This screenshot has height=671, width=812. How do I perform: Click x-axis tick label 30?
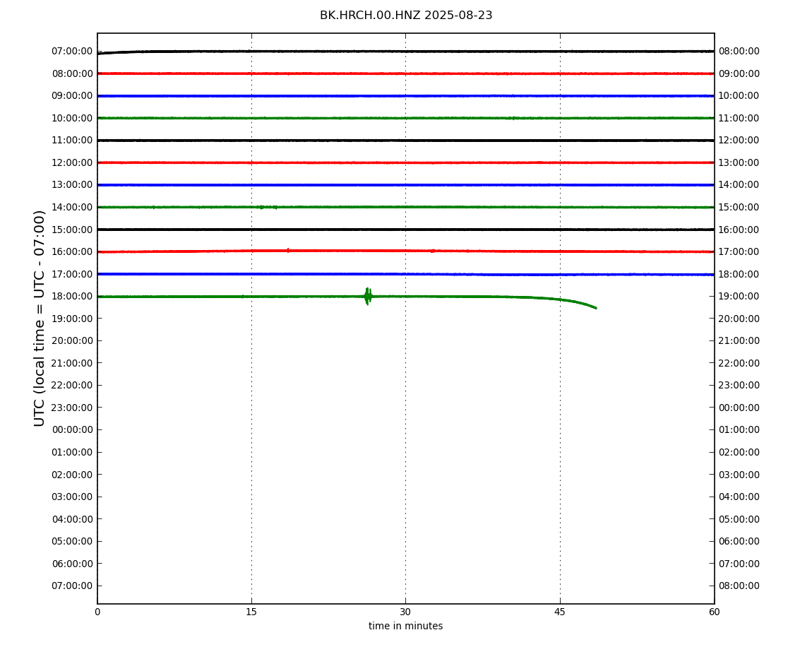pyautogui.click(x=405, y=612)
